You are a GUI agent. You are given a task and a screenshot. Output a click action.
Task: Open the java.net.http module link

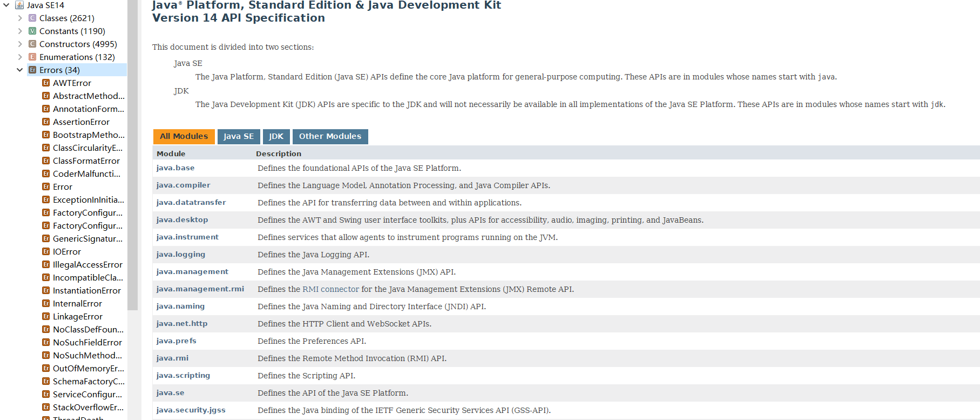pos(182,324)
